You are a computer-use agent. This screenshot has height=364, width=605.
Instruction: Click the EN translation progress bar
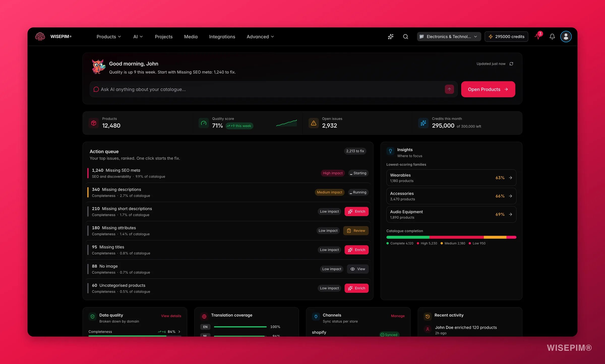pyautogui.click(x=240, y=327)
